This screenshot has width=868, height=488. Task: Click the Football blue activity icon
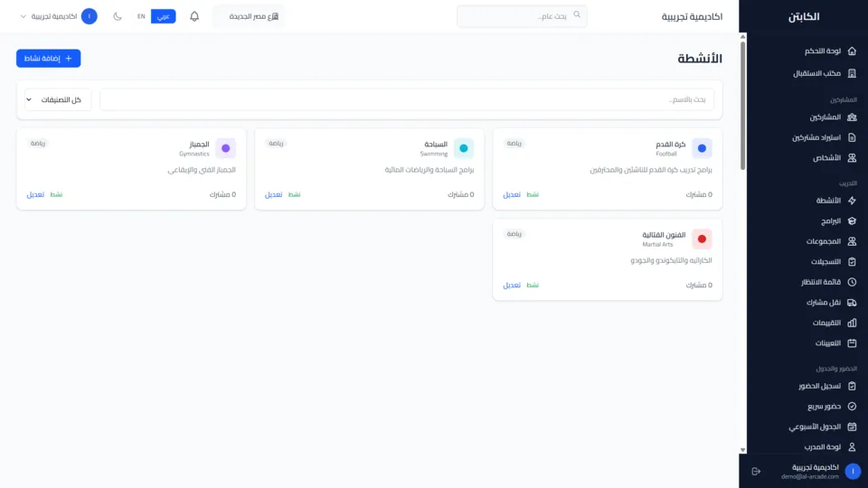[x=702, y=148]
